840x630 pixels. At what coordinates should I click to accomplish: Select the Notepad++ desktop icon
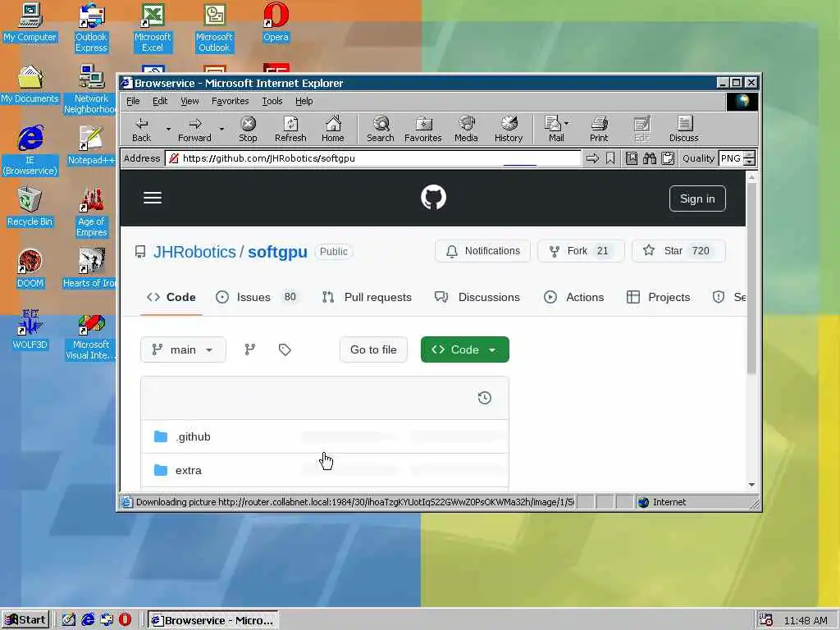point(91,145)
